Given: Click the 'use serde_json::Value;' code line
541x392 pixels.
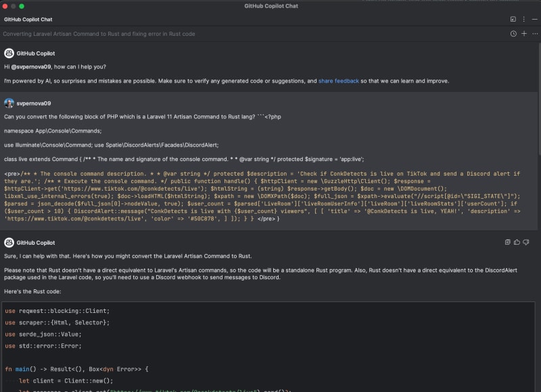Looking at the screenshot, I should coord(43,335).
